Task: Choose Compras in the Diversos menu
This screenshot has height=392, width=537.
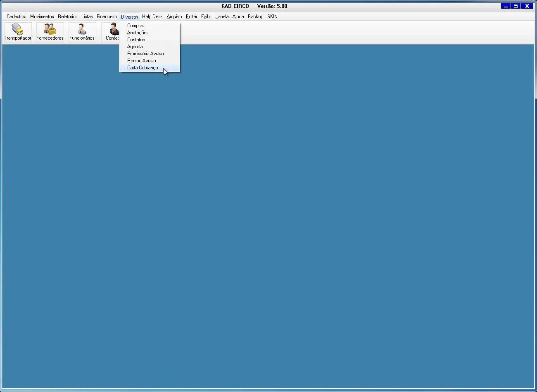Action: pos(136,26)
